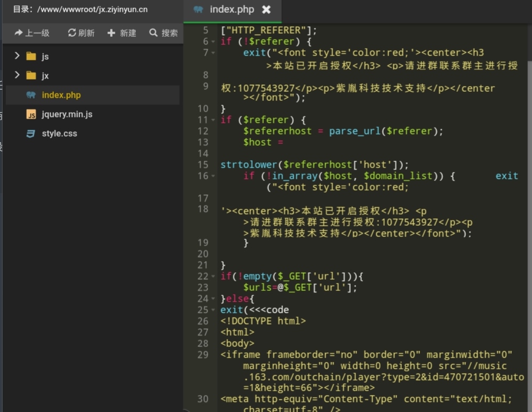Click the jquery.min.js file icon
This screenshot has width=532, height=412.
31,115
